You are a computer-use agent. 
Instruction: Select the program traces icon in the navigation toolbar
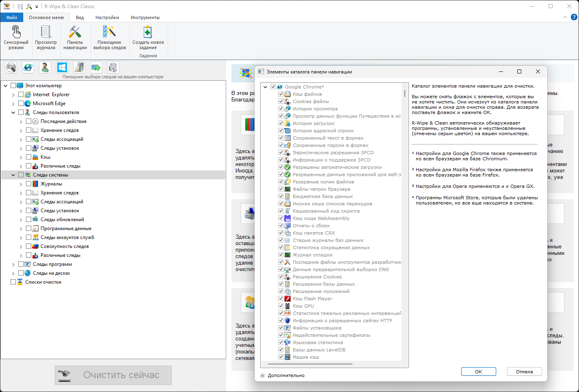pyautogui.click(x=79, y=67)
